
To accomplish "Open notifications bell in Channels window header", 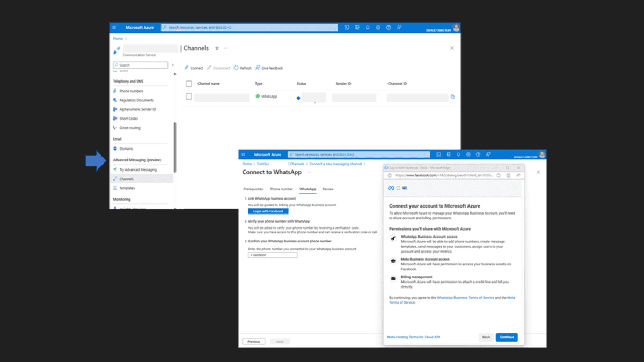I will point(368,27).
